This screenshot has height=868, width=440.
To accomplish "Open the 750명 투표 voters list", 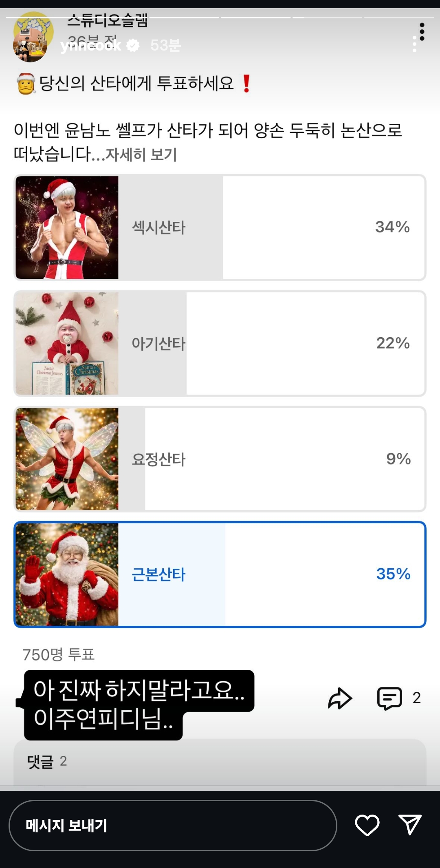I will [58, 654].
